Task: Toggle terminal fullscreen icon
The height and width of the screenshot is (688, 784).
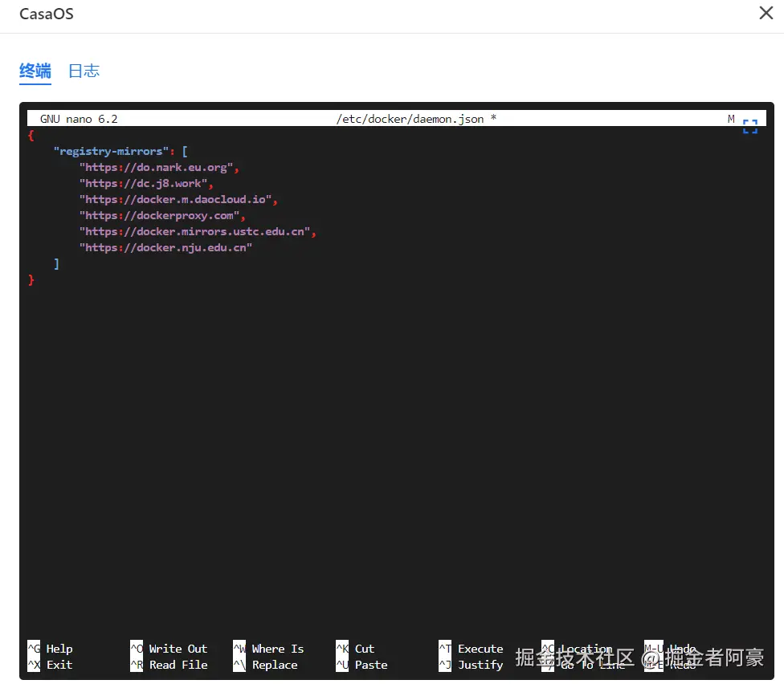Action: point(750,126)
